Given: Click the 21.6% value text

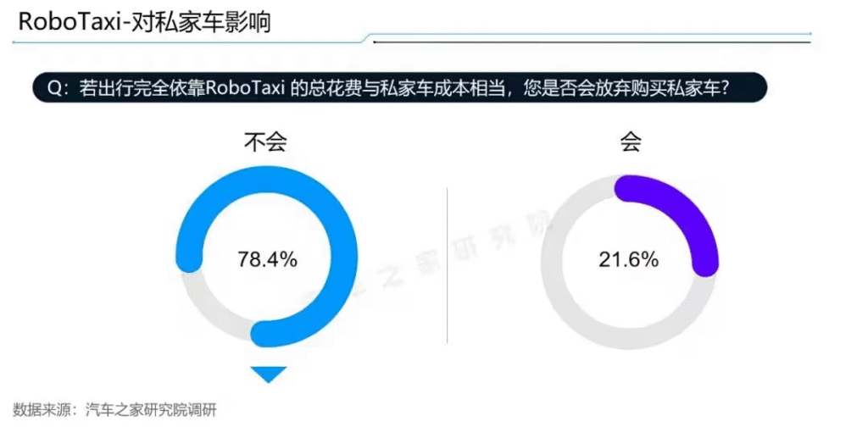Looking at the screenshot, I should [x=628, y=259].
